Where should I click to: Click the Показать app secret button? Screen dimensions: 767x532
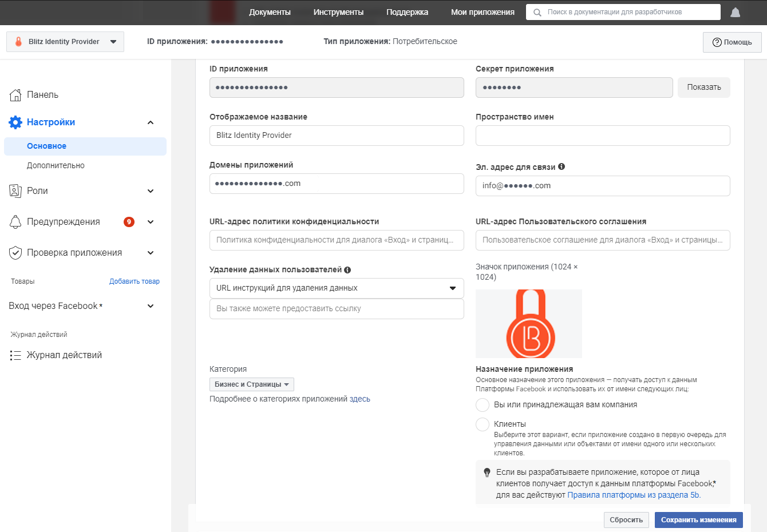[703, 88]
